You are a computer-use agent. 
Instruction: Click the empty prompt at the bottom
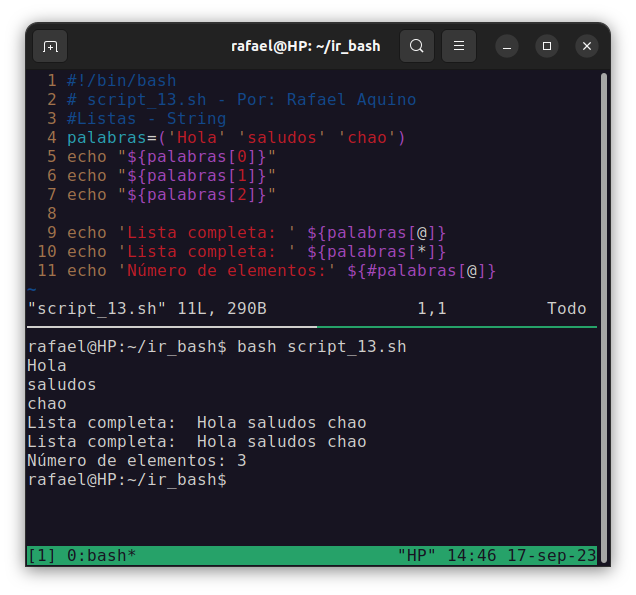point(127,480)
